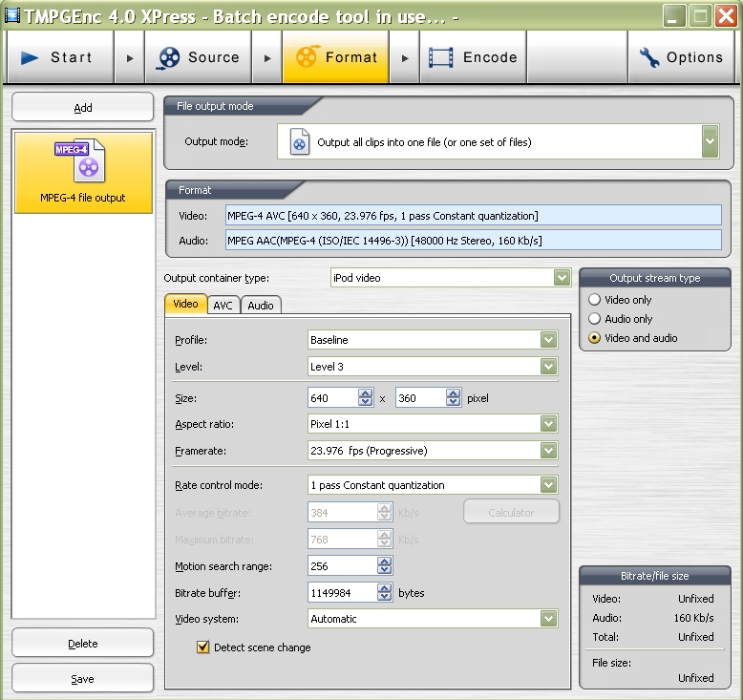This screenshot has width=743, height=700.
Task: Click Average bitrate spinner arrows
Action: point(384,512)
